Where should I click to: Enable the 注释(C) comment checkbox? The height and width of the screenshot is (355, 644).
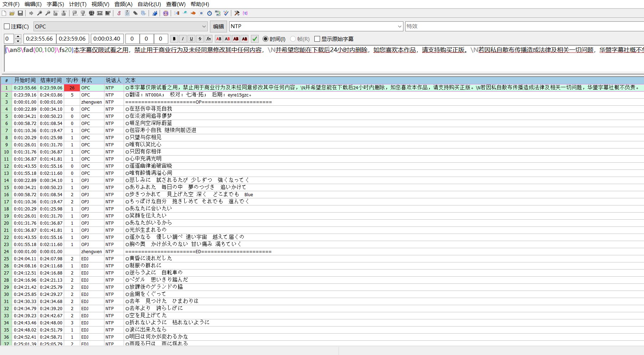(16, 26)
